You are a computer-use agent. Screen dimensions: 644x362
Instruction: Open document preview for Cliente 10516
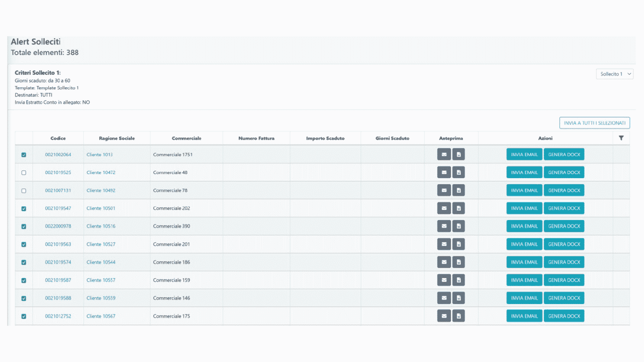(x=459, y=226)
